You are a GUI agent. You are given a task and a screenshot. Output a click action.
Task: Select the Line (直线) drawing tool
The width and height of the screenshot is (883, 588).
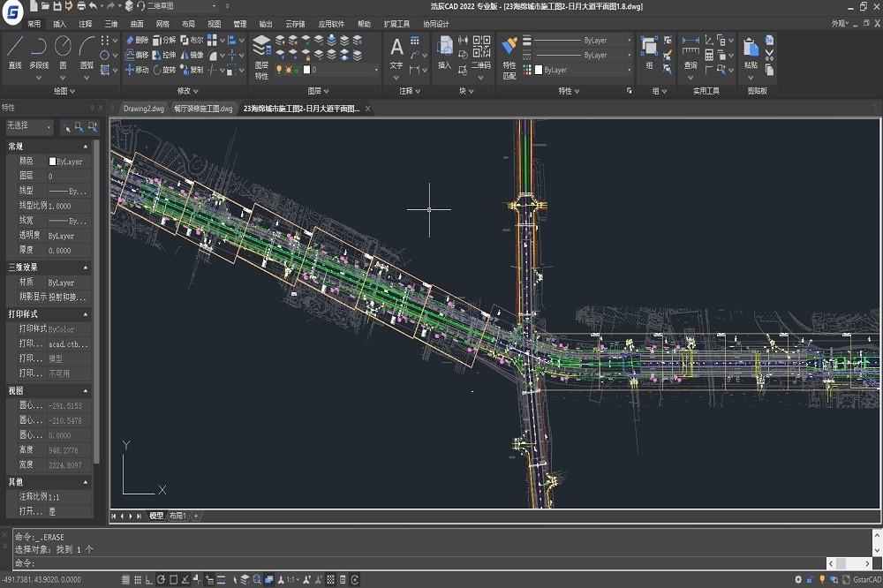point(15,52)
